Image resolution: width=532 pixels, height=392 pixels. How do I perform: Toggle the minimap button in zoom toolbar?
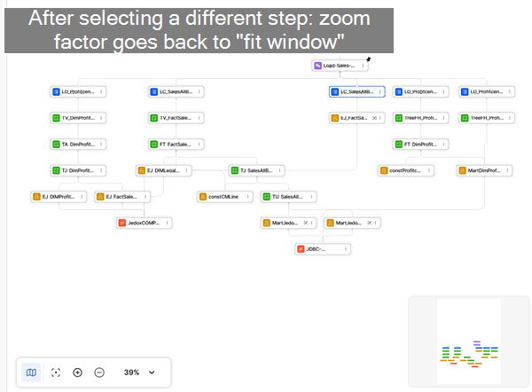pos(31,372)
